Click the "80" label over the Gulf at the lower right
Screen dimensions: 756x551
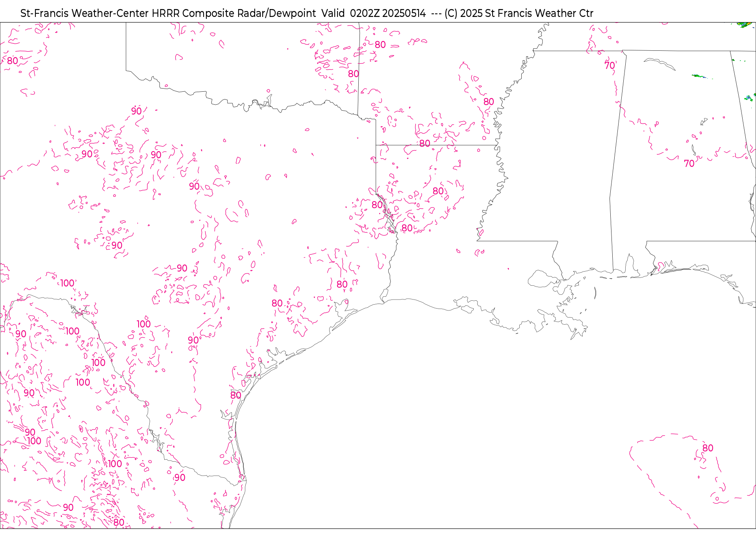[x=708, y=448]
